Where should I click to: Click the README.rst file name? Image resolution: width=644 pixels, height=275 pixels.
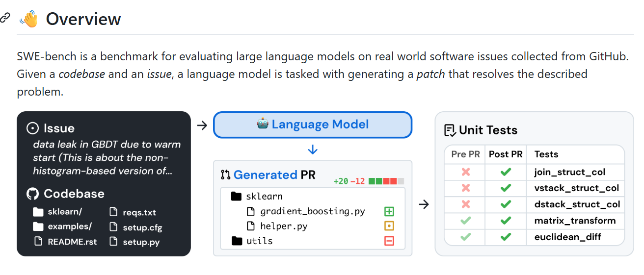[72, 242]
